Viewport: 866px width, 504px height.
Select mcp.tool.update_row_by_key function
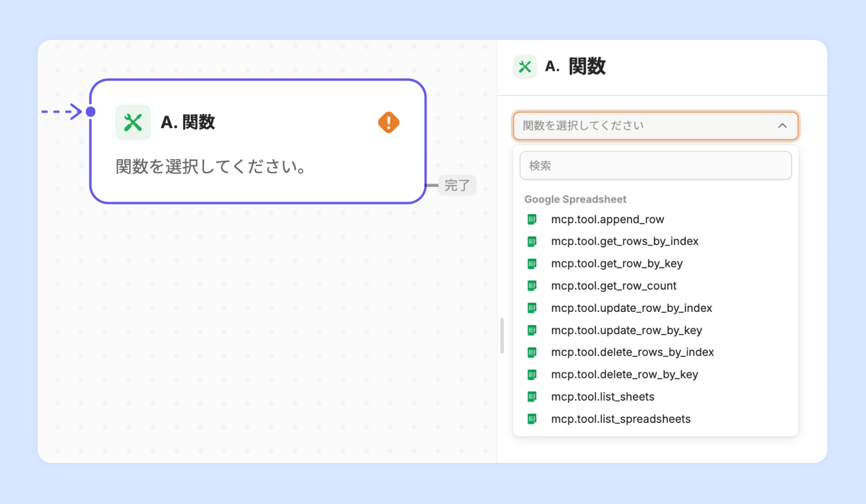[626, 330]
